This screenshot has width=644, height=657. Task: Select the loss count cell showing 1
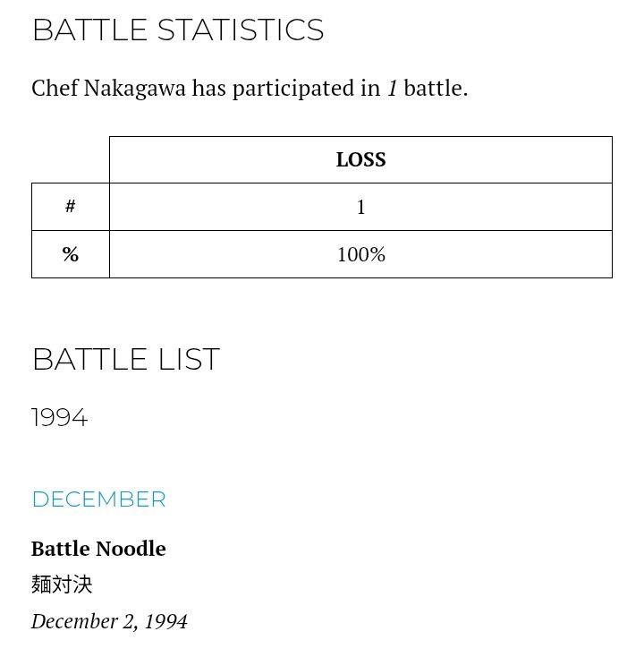(360, 208)
